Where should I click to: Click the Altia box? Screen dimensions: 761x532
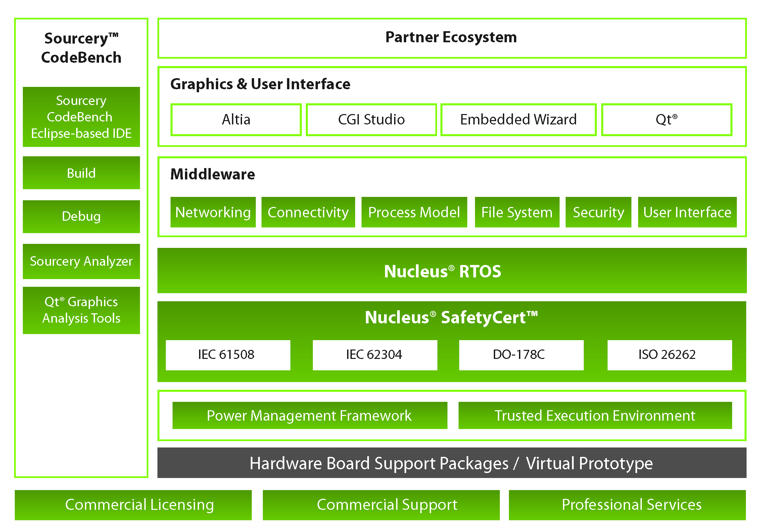click(x=236, y=120)
